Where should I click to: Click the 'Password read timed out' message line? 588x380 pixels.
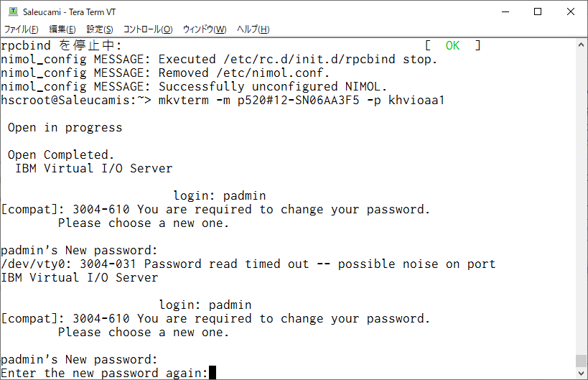[x=248, y=264]
